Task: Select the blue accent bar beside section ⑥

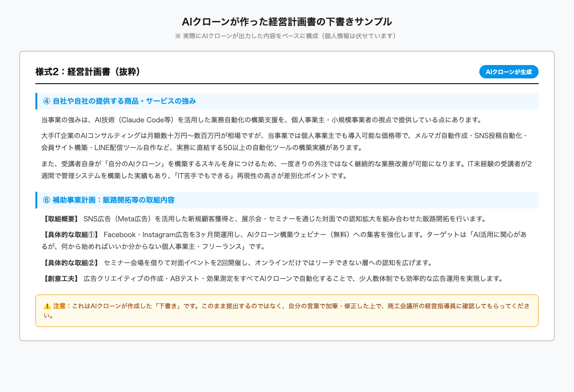Action: tap(37, 200)
